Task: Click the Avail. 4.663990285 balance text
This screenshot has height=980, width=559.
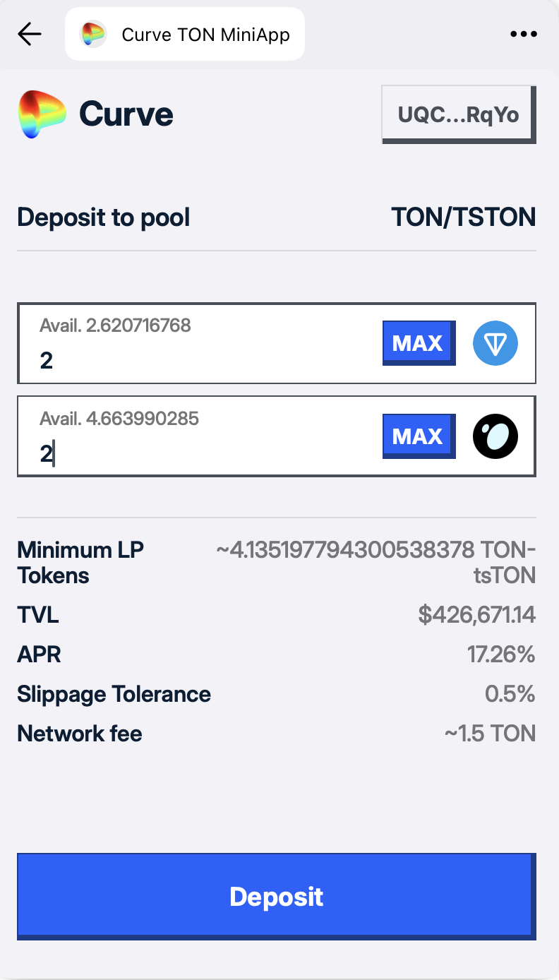Action: pyautogui.click(x=119, y=419)
